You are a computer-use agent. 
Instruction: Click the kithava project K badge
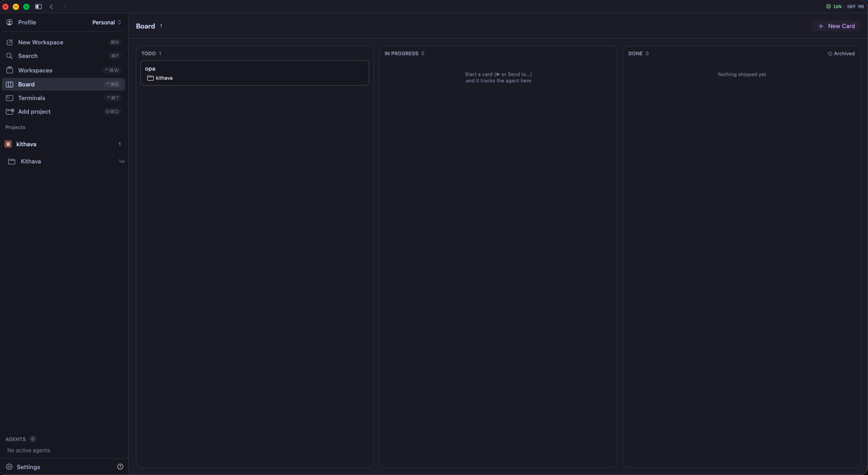[x=8, y=144]
